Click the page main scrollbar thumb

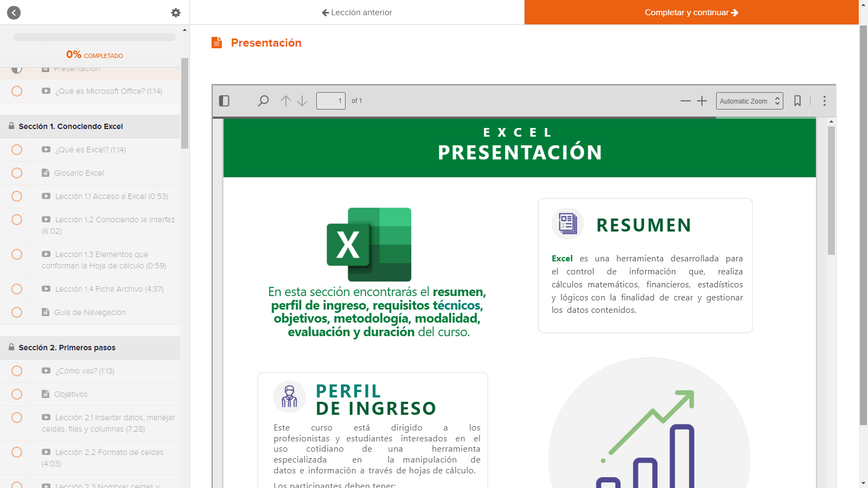[864, 225]
